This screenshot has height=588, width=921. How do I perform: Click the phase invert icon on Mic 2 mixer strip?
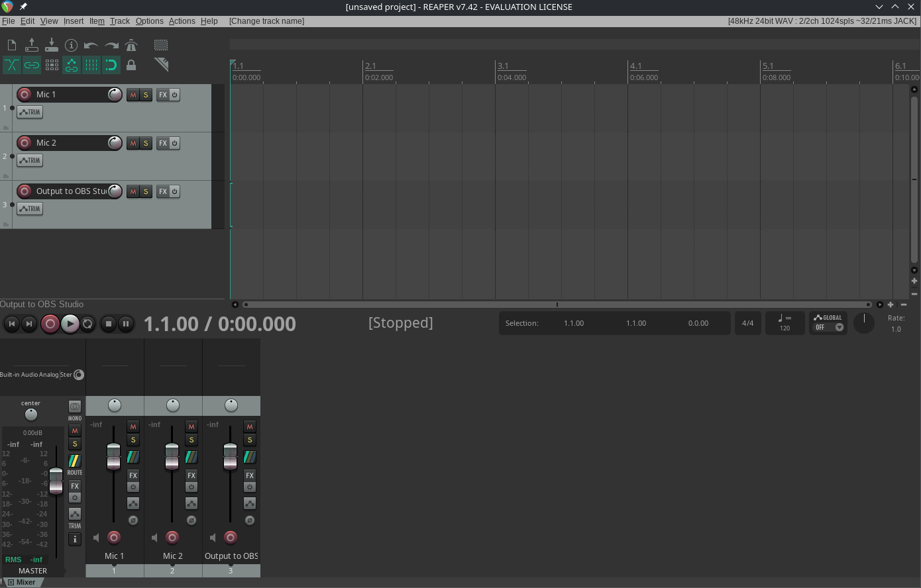tap(191, 520)
